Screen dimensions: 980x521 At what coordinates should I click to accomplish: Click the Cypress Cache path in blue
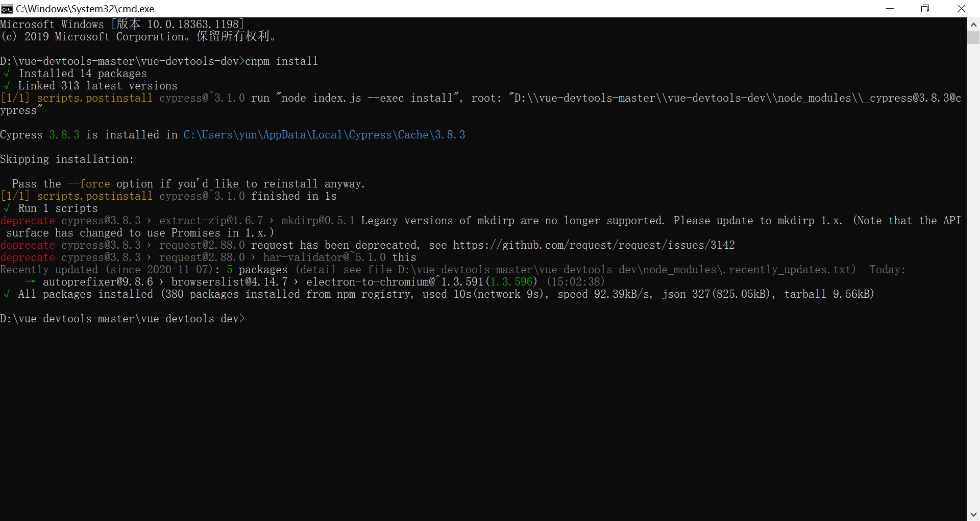coord(324,135)
